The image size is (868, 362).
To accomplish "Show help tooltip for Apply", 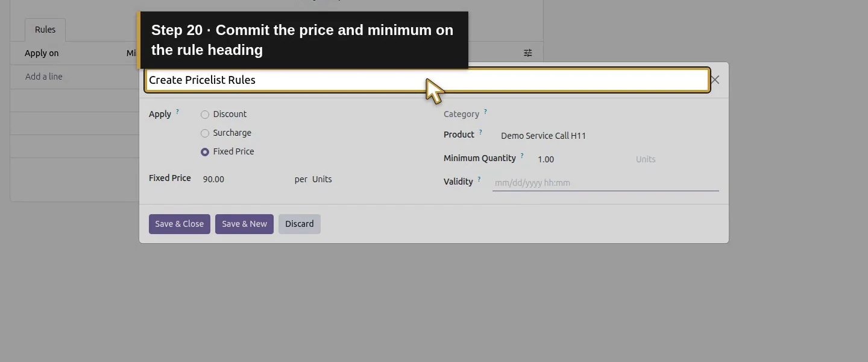I will pos(177,112).
